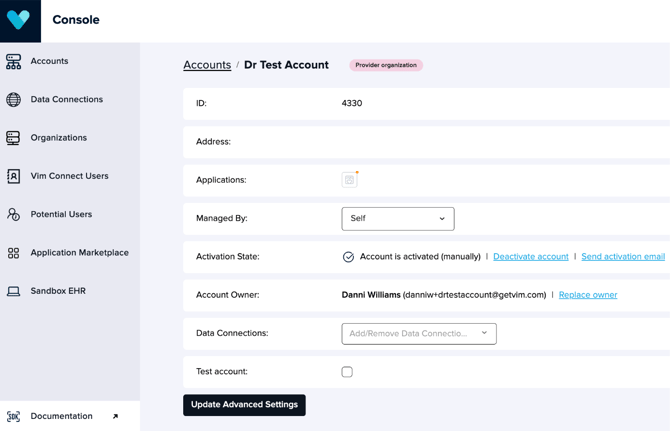Open Accounts via its sidebar icon
Image resolution: width=670 pixels, height=431 pixels.
pos(13,62)
